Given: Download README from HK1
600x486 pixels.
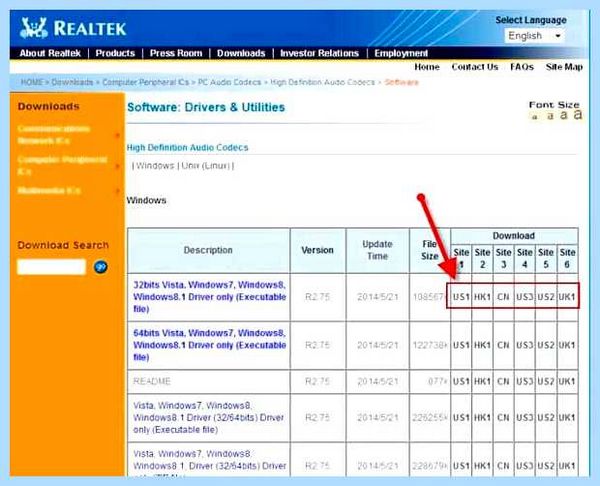Looking at the screenshot, I should click(482, 381).
